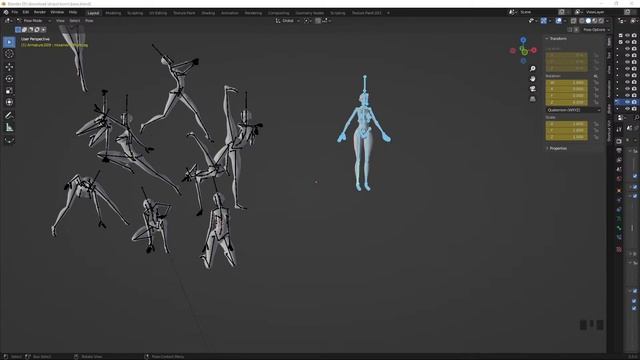Open the File menu
The height and width of the screenshot is (360, 640).
coord(15,13)
